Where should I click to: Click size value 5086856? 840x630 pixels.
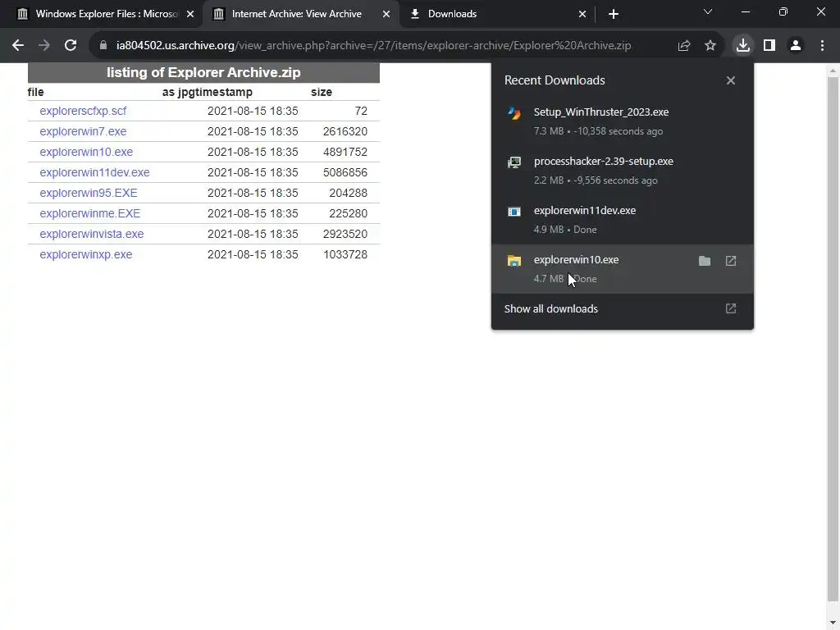345,172
